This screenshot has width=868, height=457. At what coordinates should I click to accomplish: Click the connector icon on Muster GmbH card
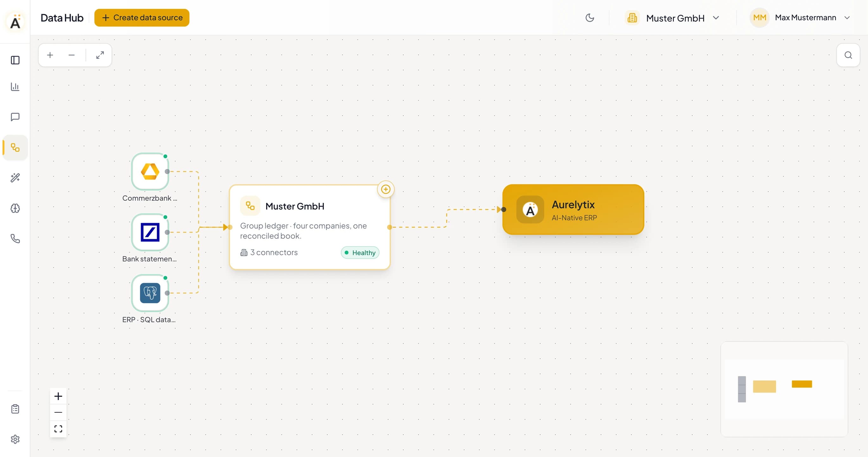pyautogui.click(x=250, y=206)
